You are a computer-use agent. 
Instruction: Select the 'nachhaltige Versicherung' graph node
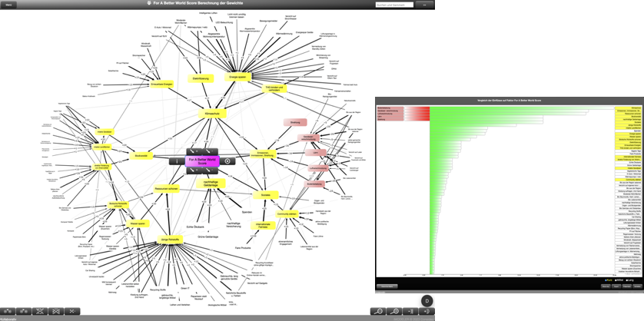click(x=234, y=225)
